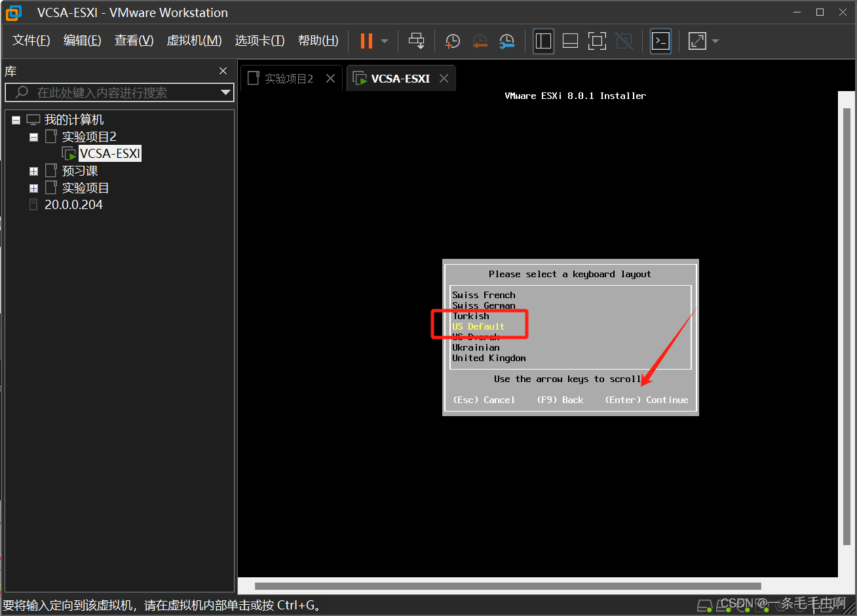Switch to the VCSA-ESXI tab
The width and height of the screenshot is (857, 616).
[x=400, y=79]
